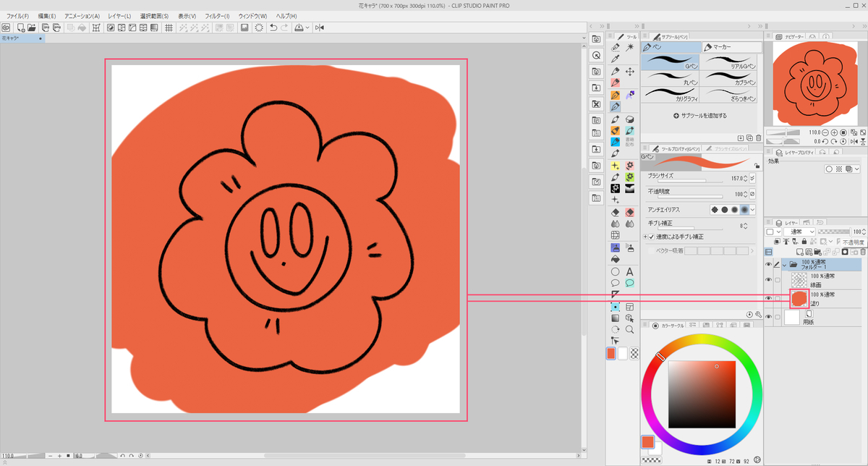This screenshot has height=466, width=868.
Task: Select the orange pencil tool
Action: (615, 95)
